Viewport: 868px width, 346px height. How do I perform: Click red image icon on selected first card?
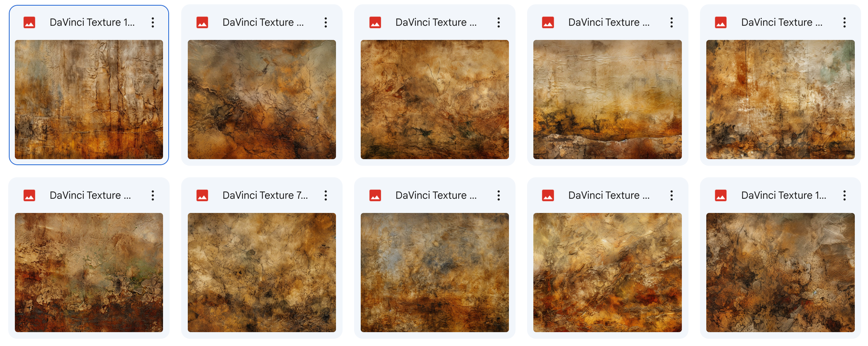[x=29, y=22]
